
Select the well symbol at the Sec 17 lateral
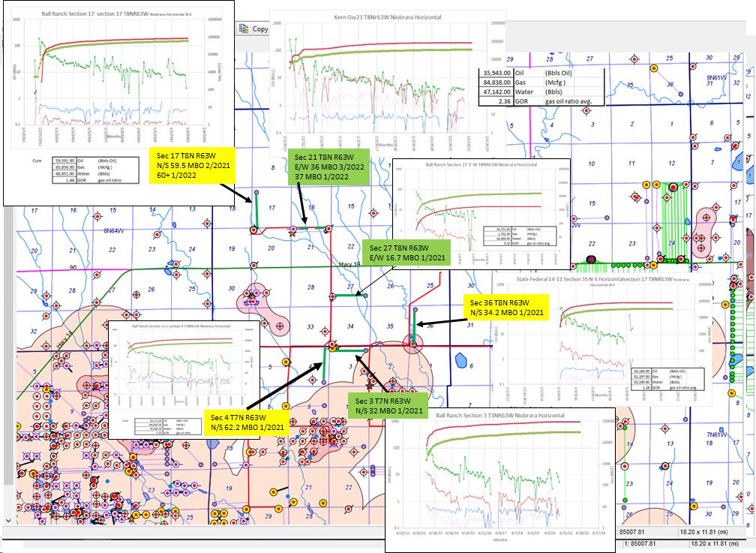[253, 228]
